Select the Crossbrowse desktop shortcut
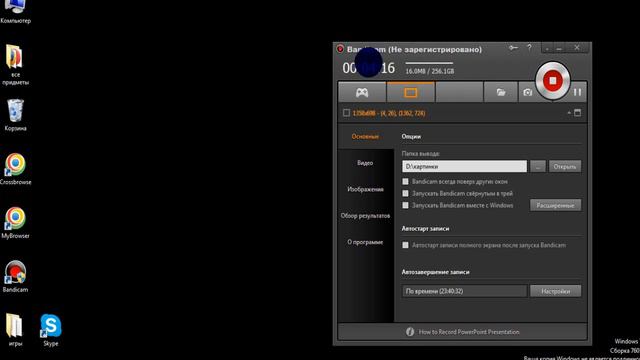Viewport: 640px width, 360px height. point(16,169)
